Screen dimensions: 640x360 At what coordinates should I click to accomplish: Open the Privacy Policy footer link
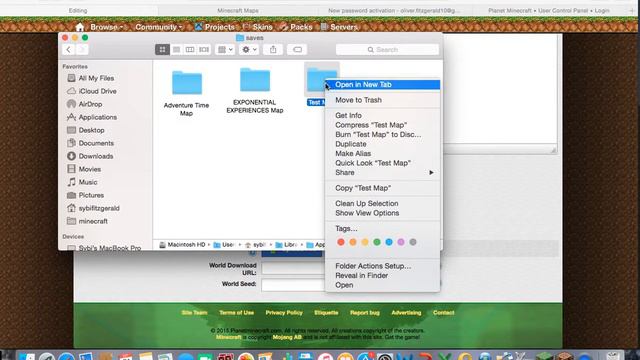point(284,313)
